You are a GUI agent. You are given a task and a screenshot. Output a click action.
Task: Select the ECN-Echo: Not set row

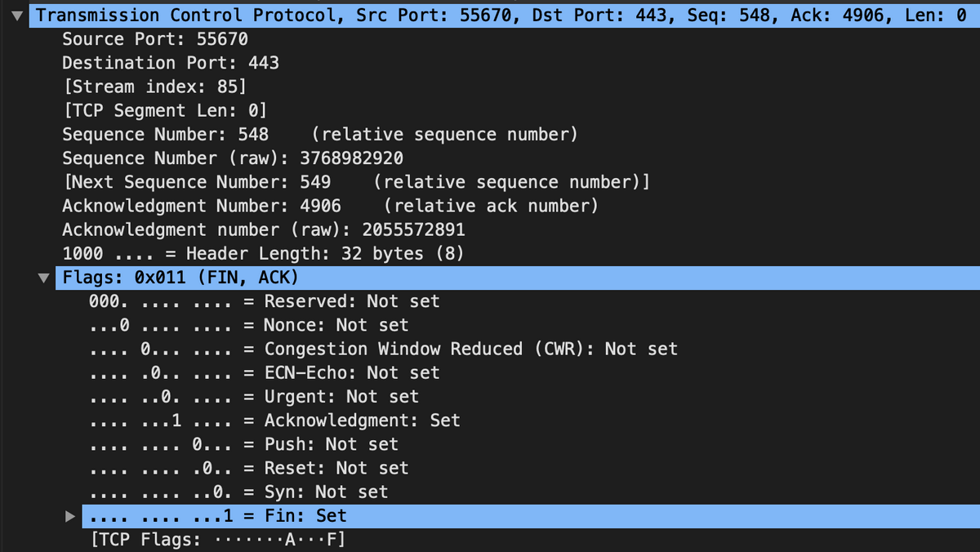coord(265,373)
